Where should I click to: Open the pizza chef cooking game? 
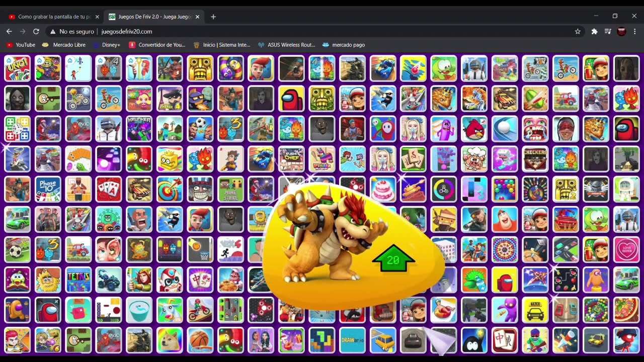(x=230, y=280)
